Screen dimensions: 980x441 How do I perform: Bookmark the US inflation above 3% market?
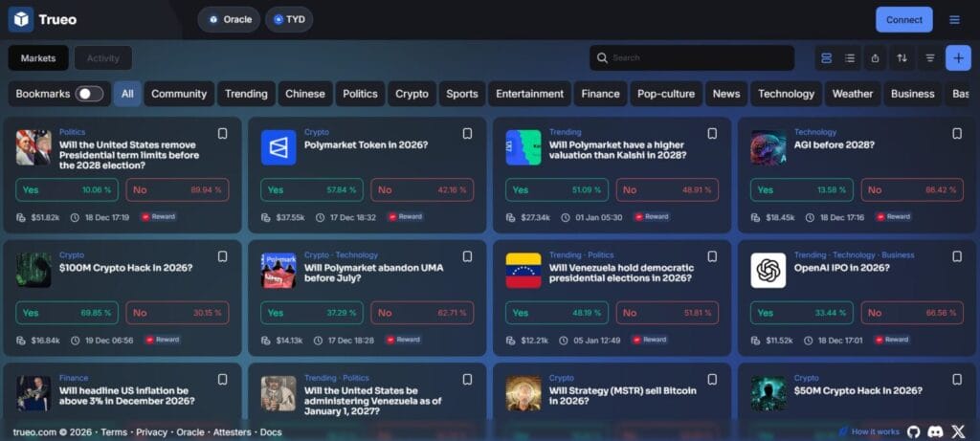coord(222,380)
